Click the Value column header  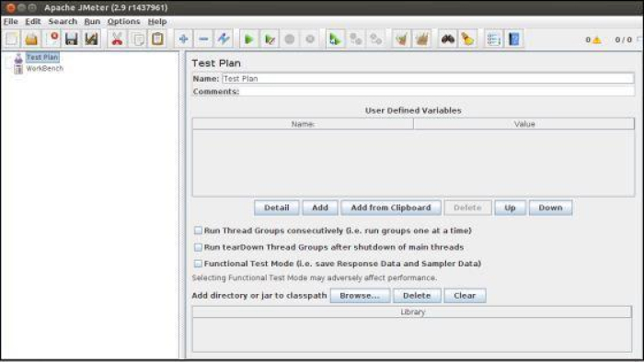[524, 124]
